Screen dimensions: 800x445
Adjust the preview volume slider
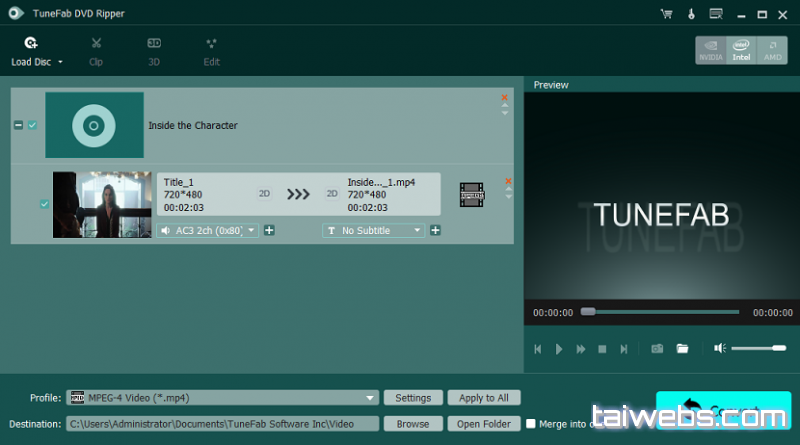(x=758, y=348)
